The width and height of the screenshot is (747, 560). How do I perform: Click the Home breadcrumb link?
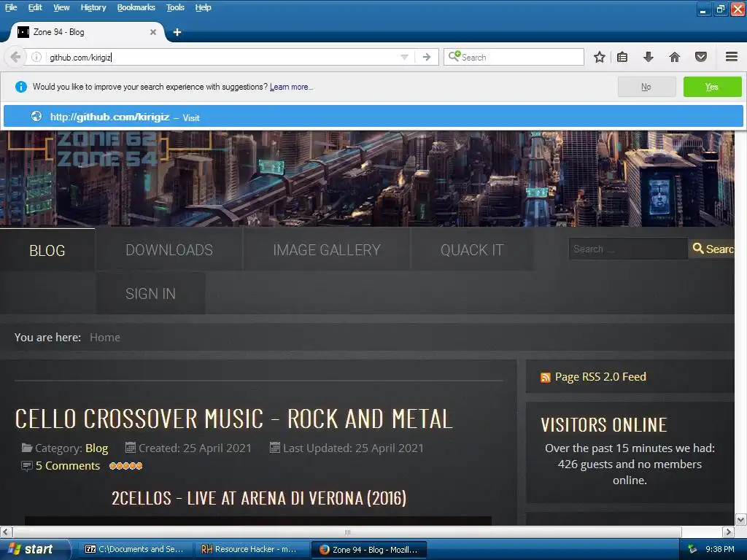pyautogui.click(x=105, y=337)
